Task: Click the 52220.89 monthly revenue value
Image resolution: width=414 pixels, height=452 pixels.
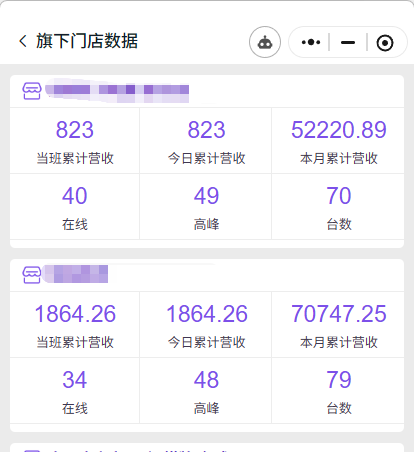Action: [339, 130]
